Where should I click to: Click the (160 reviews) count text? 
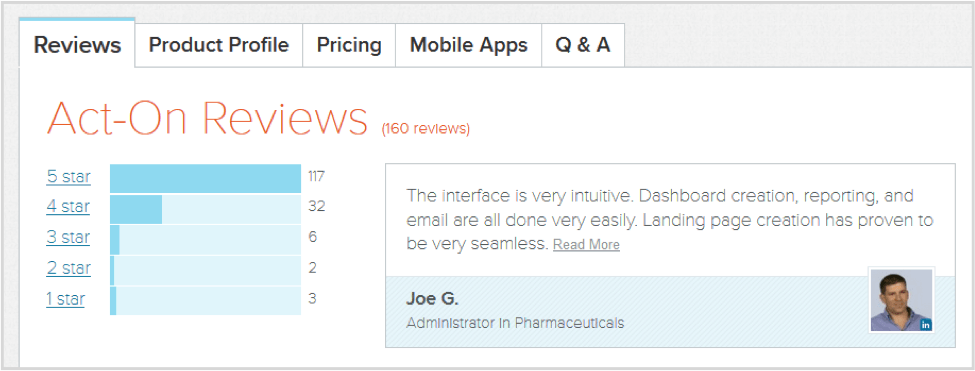tap(426, 129)
